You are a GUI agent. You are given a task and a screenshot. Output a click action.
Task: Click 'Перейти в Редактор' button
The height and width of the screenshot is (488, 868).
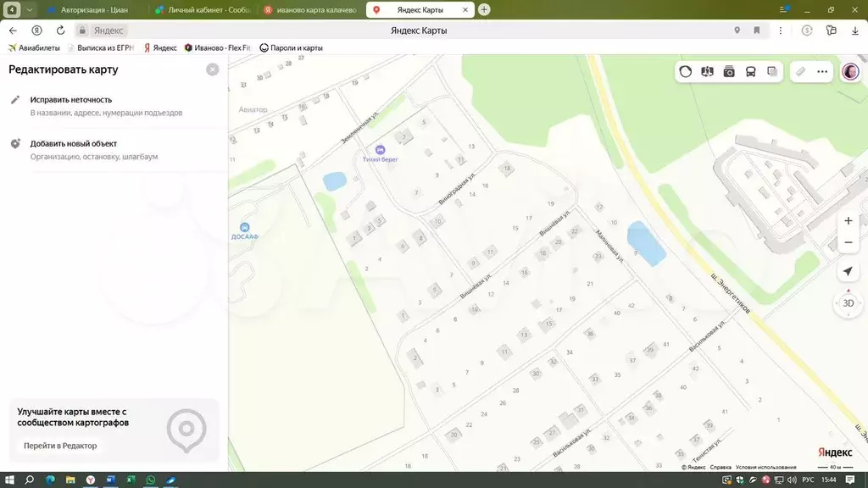coord(60,446)
